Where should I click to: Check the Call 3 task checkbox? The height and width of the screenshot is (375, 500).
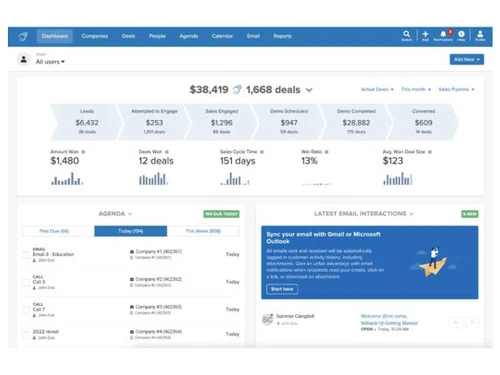point(26,283)
